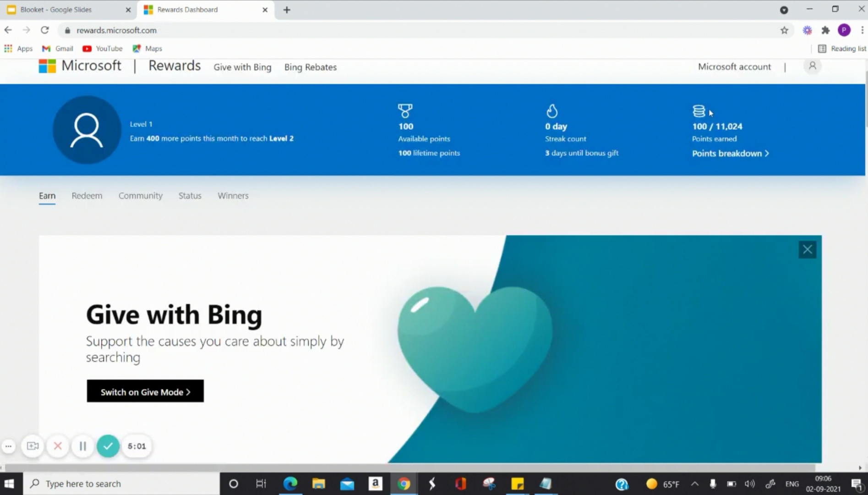Finish recording with the green checkmark
Screen dimensions: 868x495
[108, 446]
